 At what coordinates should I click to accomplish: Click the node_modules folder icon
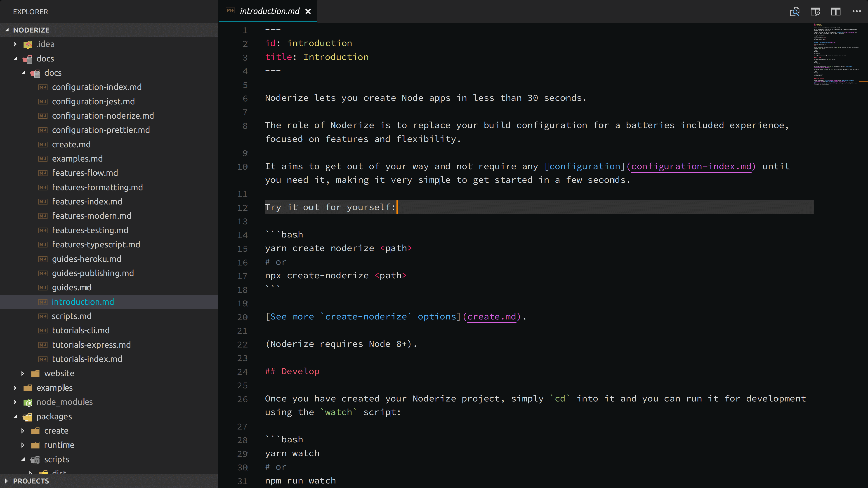28,402
